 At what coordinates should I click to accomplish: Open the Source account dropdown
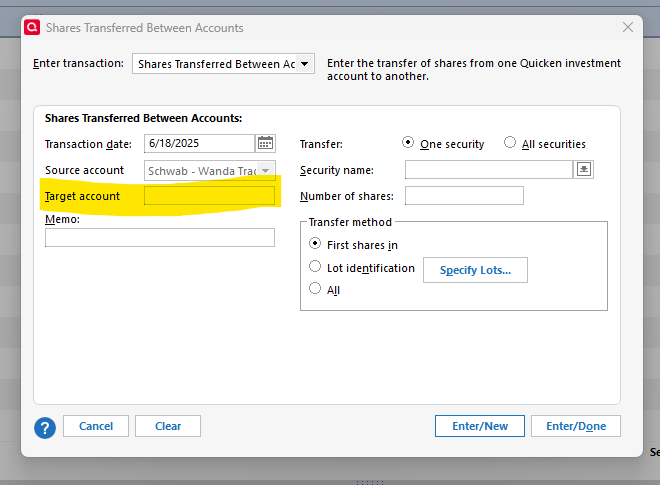[266, 171]
